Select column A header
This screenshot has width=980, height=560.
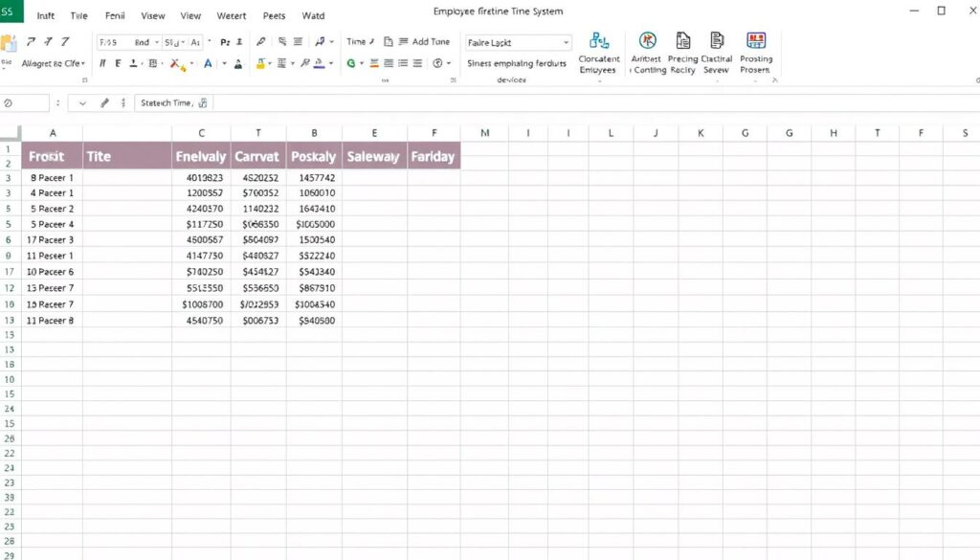[53, 132]
